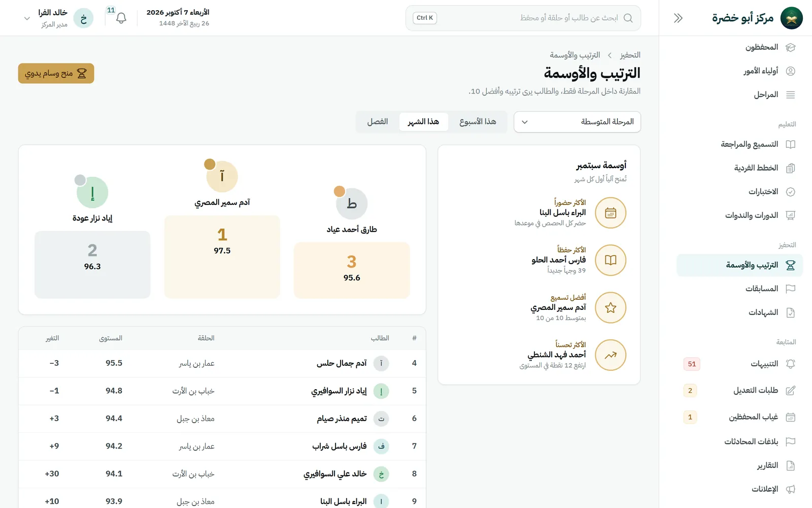Click the الخطط الفردية clipboard icon
The height and width of the screenshot is (508, 812).
(790, 168)
